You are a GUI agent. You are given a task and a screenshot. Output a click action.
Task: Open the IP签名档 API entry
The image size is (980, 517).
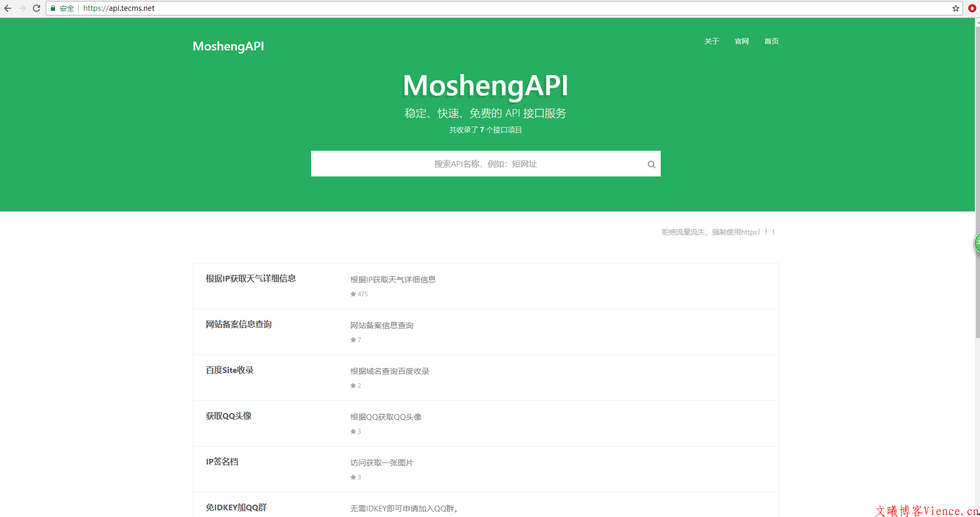[x=222, y=462]
